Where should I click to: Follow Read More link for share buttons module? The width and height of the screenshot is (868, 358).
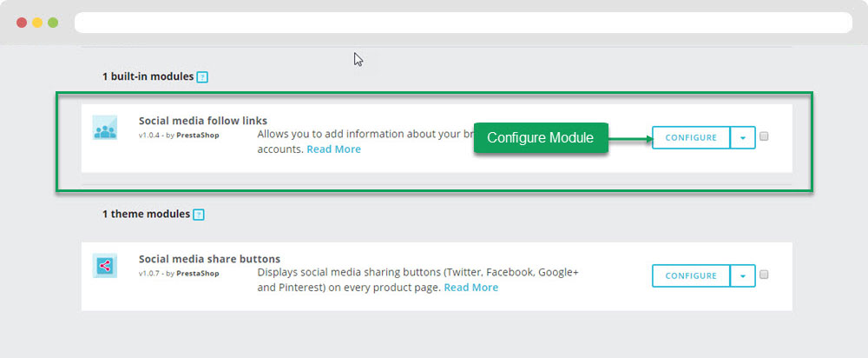click(470, 288)
